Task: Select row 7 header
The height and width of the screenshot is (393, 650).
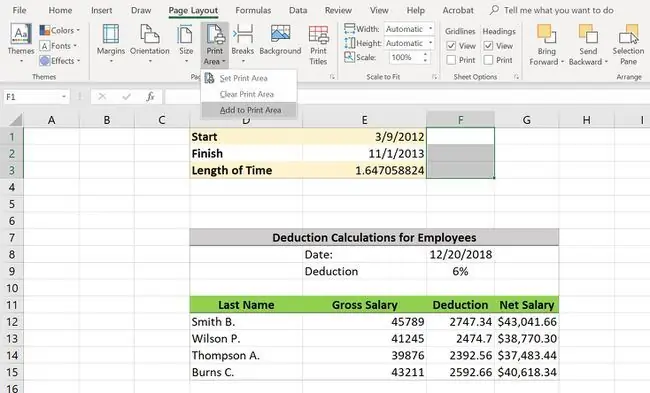Action: 12,238
